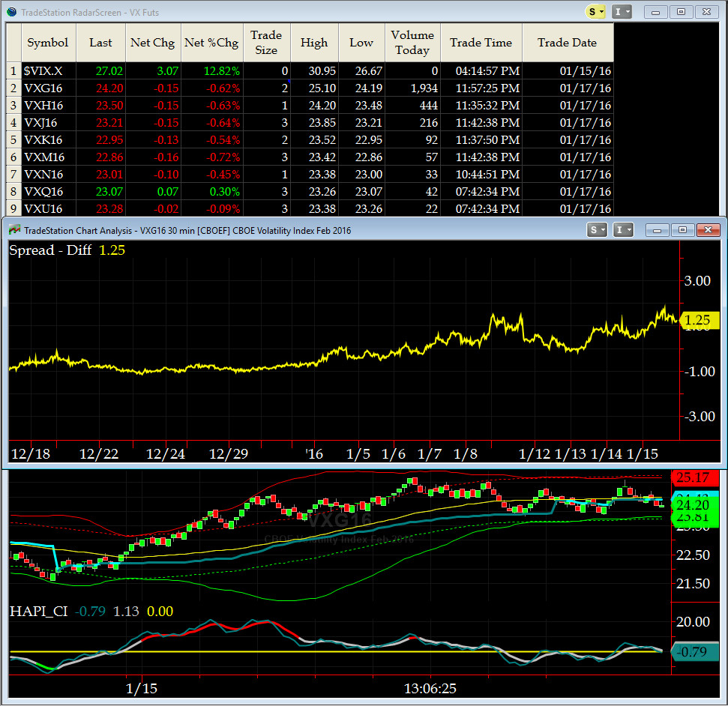Click the Last column header

click(x=100, y=43)
